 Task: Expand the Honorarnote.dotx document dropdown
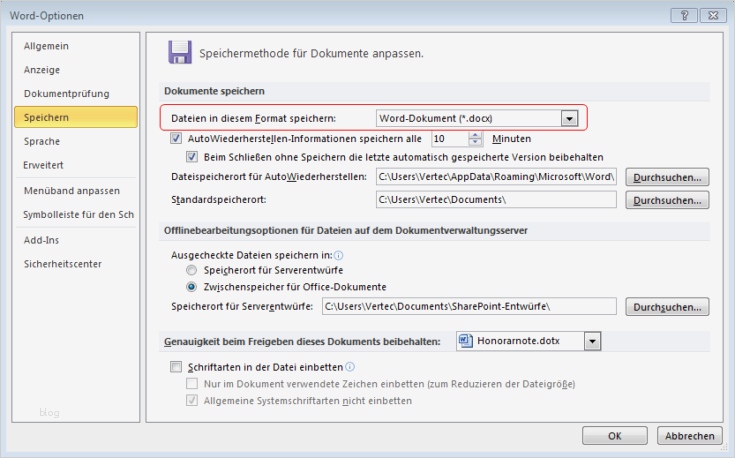pyautogui.click(x=593, y=342)
